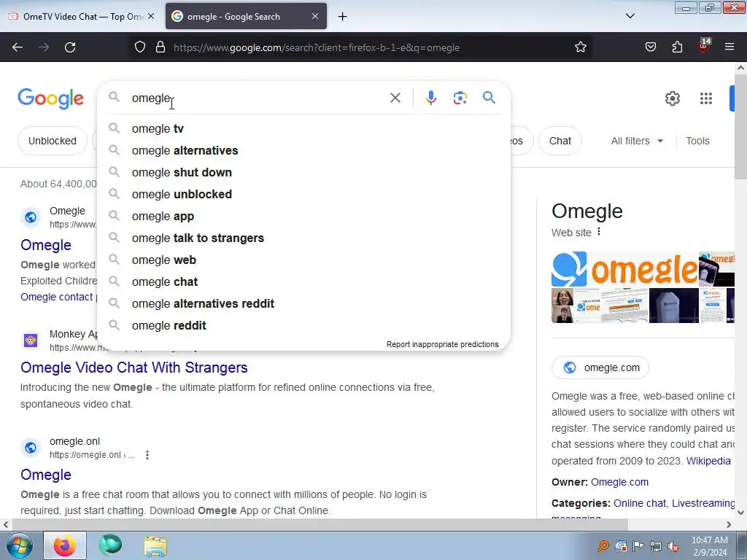
Task: Open the Omegle first result title
Action: (x=46, y=245)
